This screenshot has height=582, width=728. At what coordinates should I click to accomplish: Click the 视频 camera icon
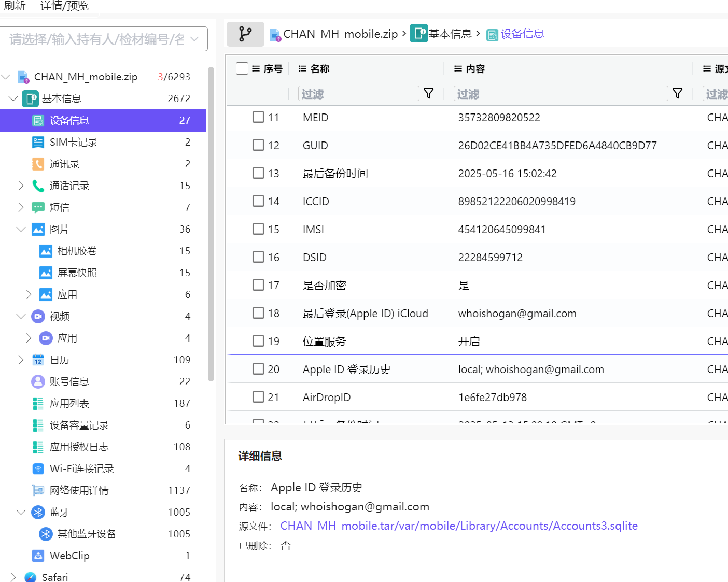click(x=38, y=316)
